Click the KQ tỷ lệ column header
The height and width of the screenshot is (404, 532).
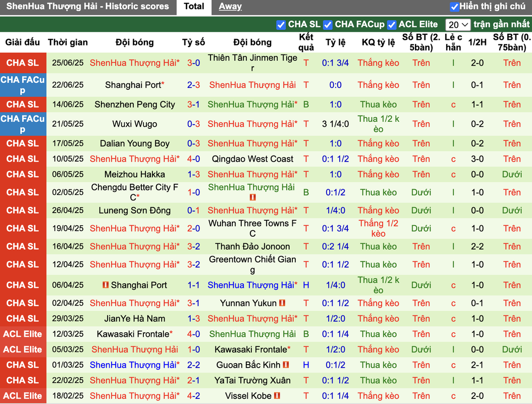[378, 42]
